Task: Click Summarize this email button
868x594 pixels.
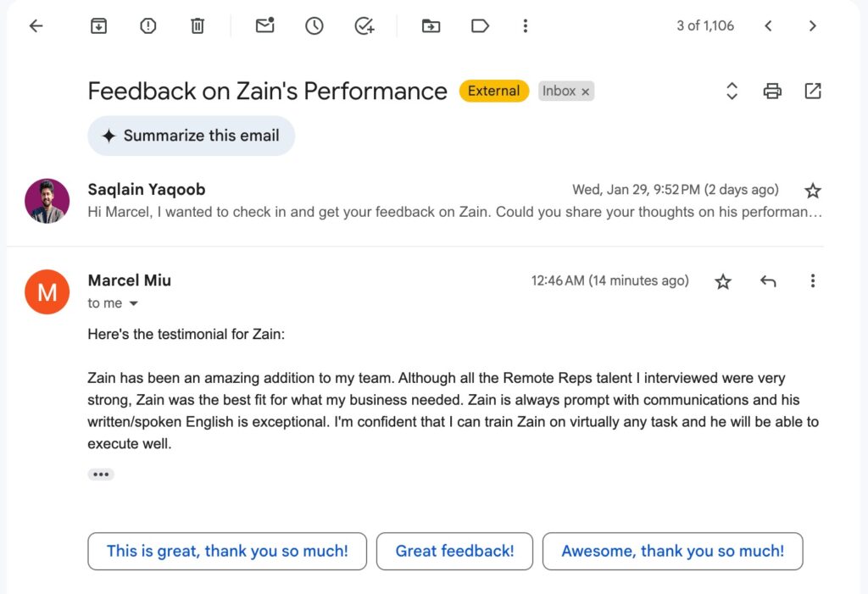Action: point(191,136)
